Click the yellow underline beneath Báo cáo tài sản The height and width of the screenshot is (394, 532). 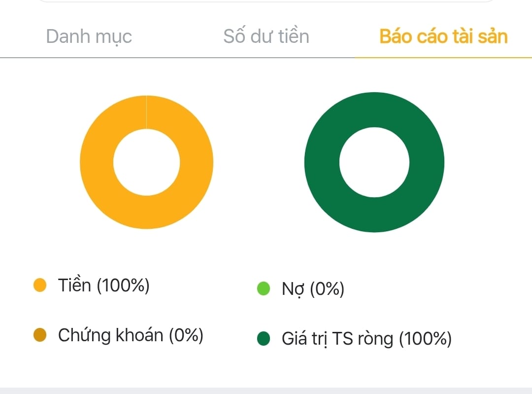point(443,57)
